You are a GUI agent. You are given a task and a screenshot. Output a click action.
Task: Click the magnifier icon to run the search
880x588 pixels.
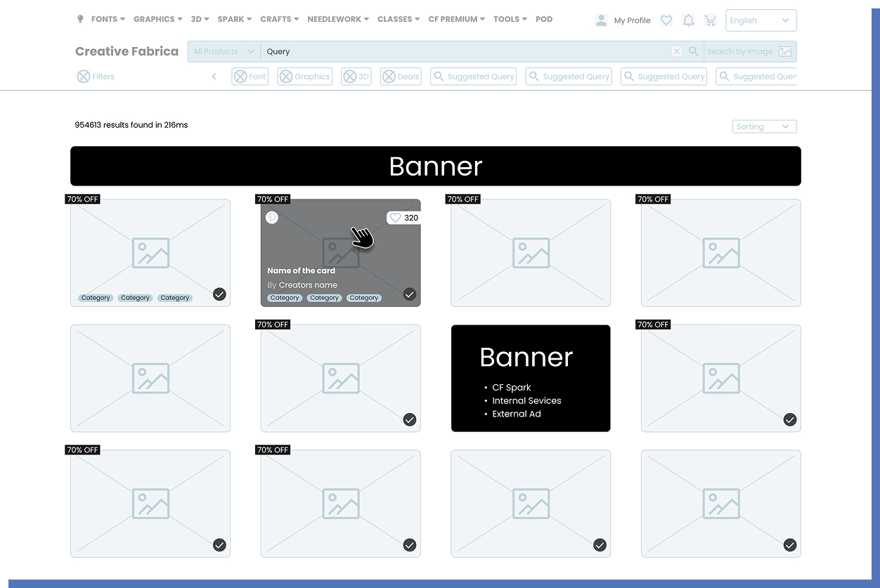(694, 51)
